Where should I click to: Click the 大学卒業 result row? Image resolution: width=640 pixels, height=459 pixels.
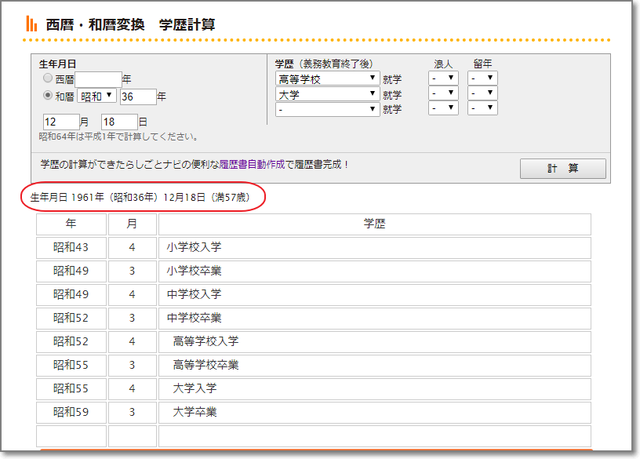(374, 412)
